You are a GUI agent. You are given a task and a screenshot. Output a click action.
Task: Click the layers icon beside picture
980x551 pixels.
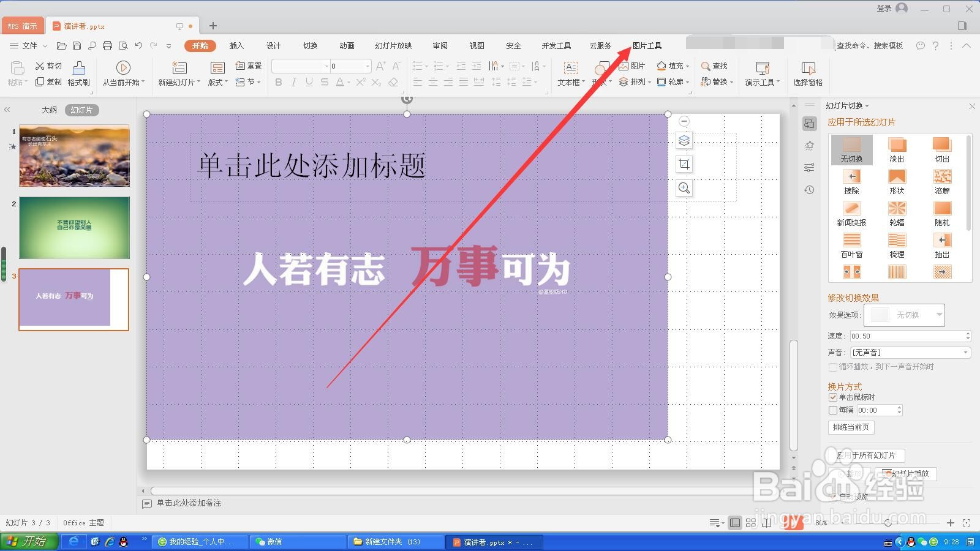tap(684, 140)
